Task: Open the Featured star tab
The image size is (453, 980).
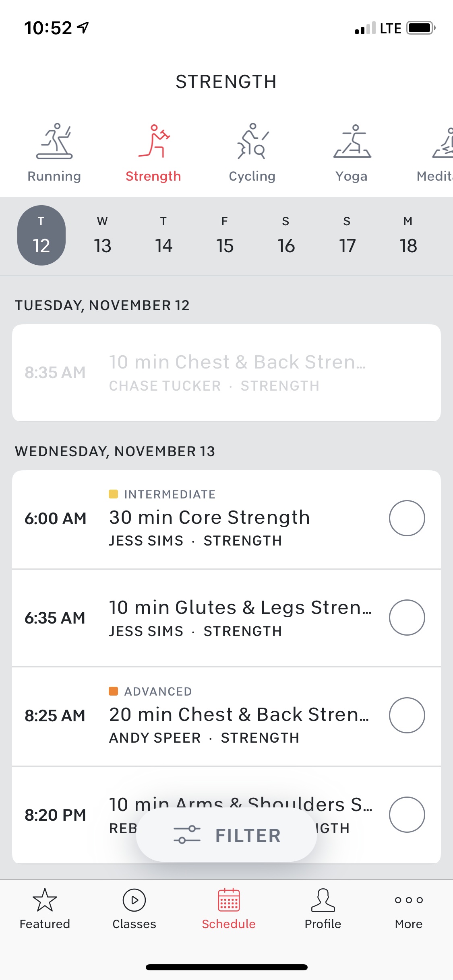Action: [45, 900]
